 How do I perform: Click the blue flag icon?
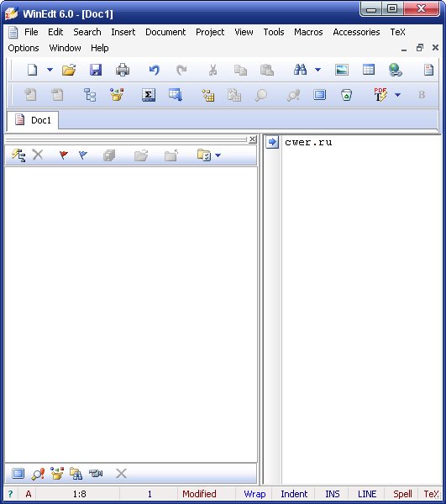point(83,155)
